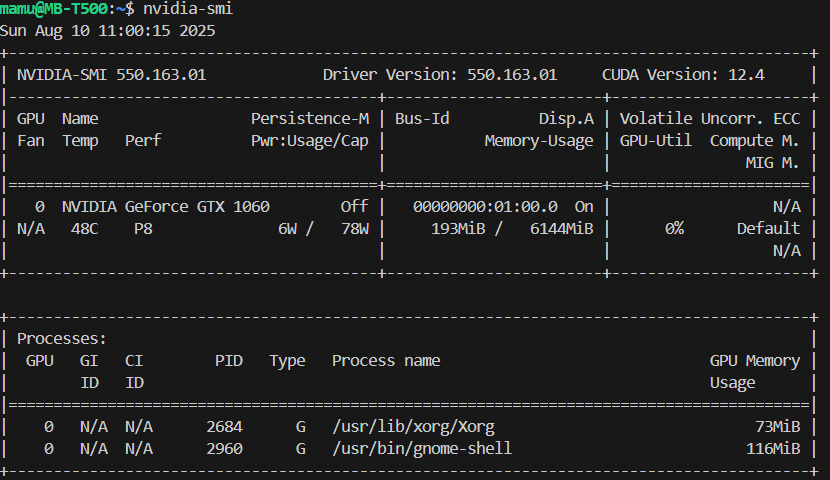Click the CUDA Version 12.4 text
This screenshot has width=830, height=480.
click(697, 75)
